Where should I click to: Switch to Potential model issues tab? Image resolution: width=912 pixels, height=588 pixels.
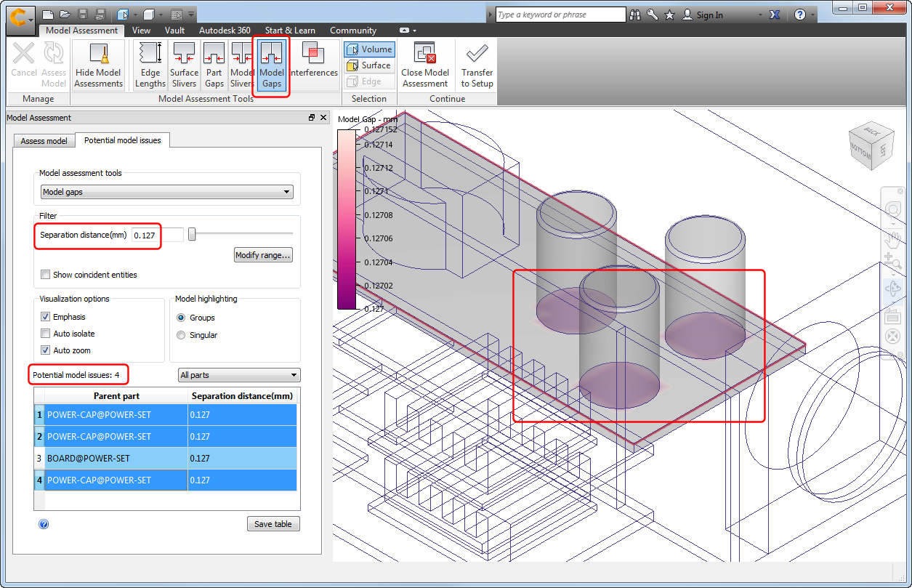point(122,140)
